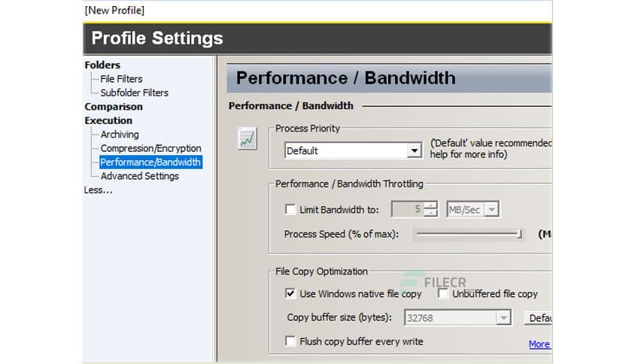The height and width of the screenshot is (364, 629).
Task: Open Compression/Encryption settings
Action: pyautogui.click(x=150, y=148)
